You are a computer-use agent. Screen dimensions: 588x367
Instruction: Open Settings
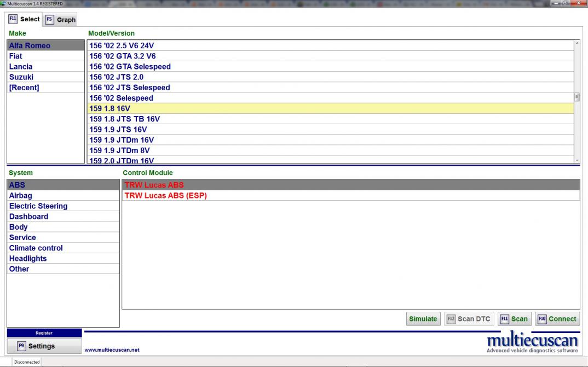tap(44, 346)
